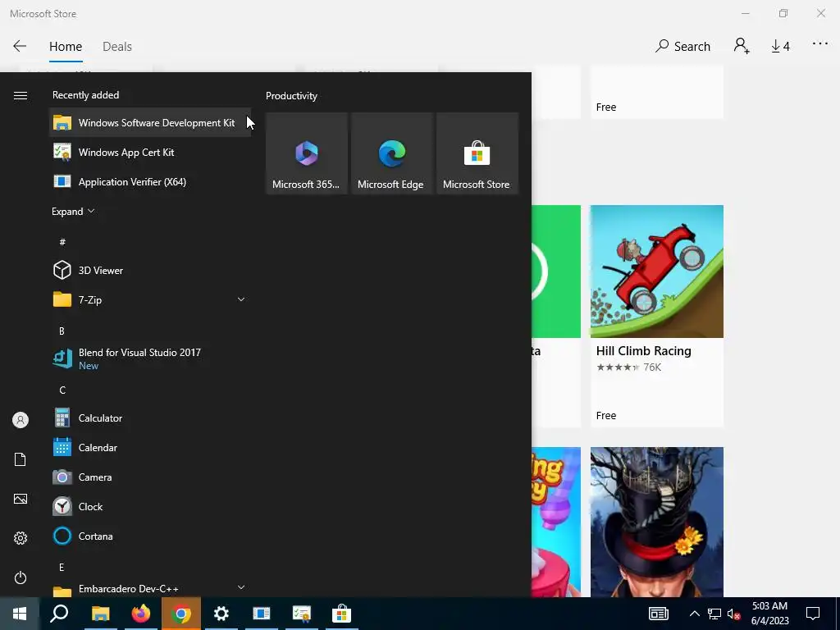Switch to the Deals tab in Store
Viewport: 840px width, 630px height.
(x=117, y=47)
